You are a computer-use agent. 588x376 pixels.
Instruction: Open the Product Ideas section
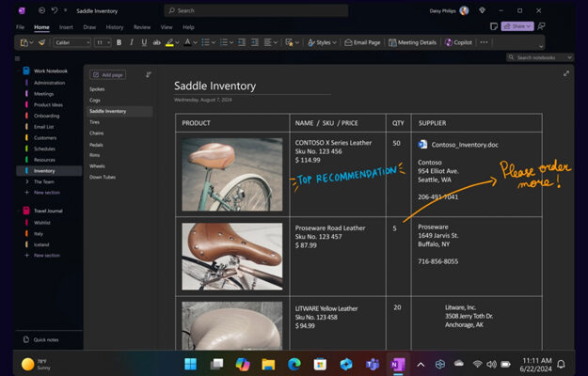48,105
